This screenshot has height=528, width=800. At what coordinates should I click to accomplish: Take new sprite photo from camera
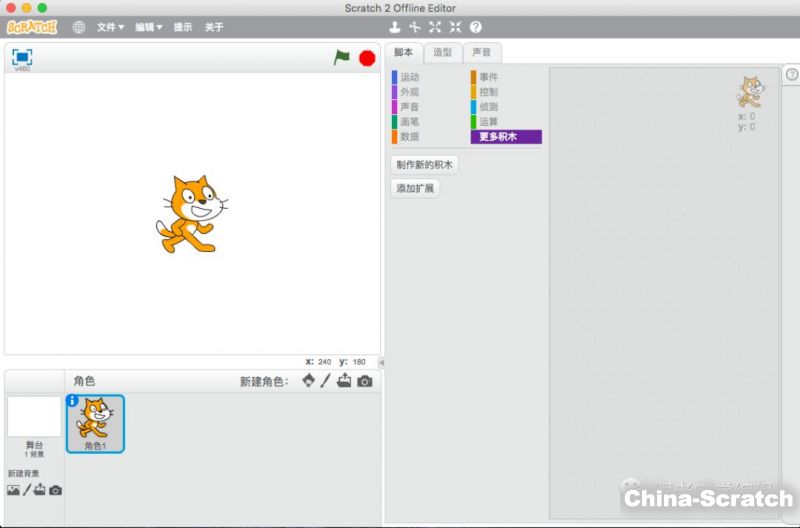(365, 381)
